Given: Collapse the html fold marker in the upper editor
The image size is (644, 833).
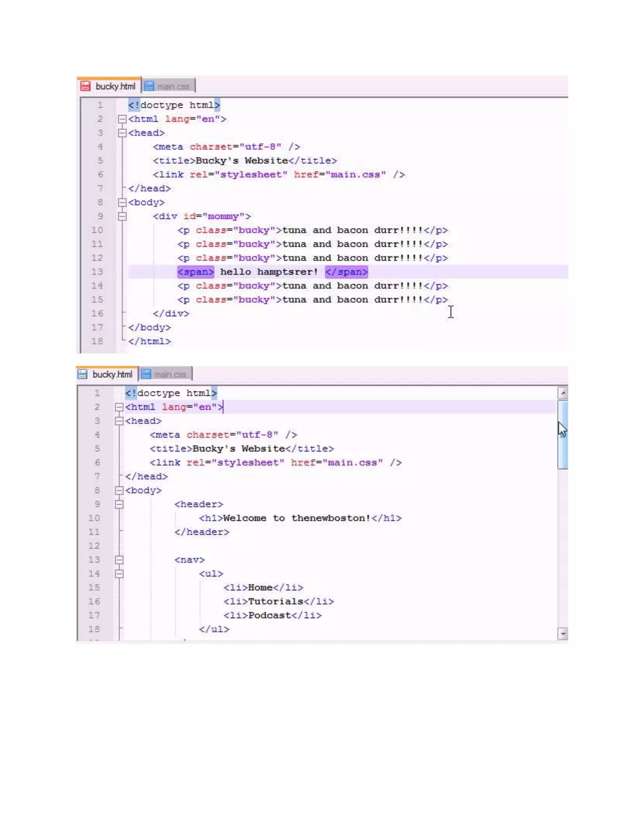Looking at the screenshot, I should [122, 119].
